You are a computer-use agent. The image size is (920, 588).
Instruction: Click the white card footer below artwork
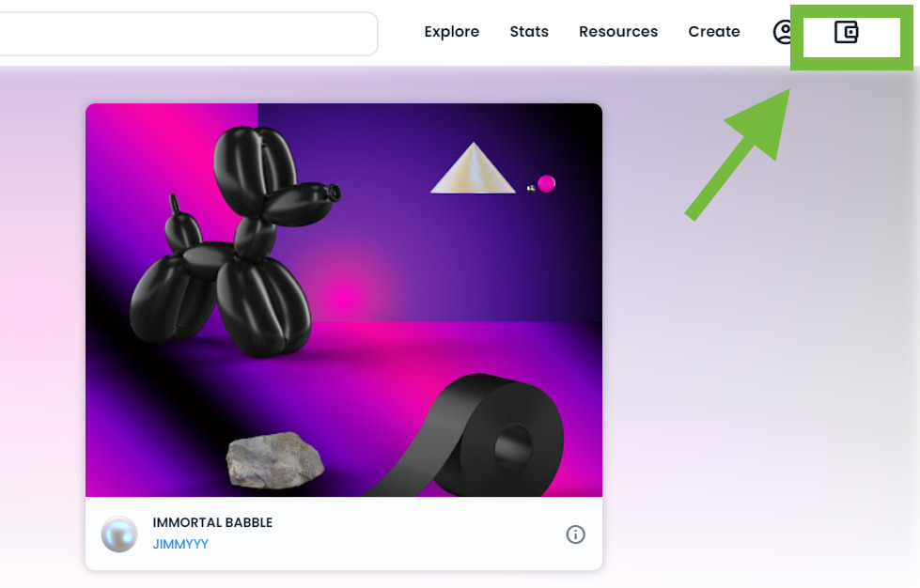344,534
